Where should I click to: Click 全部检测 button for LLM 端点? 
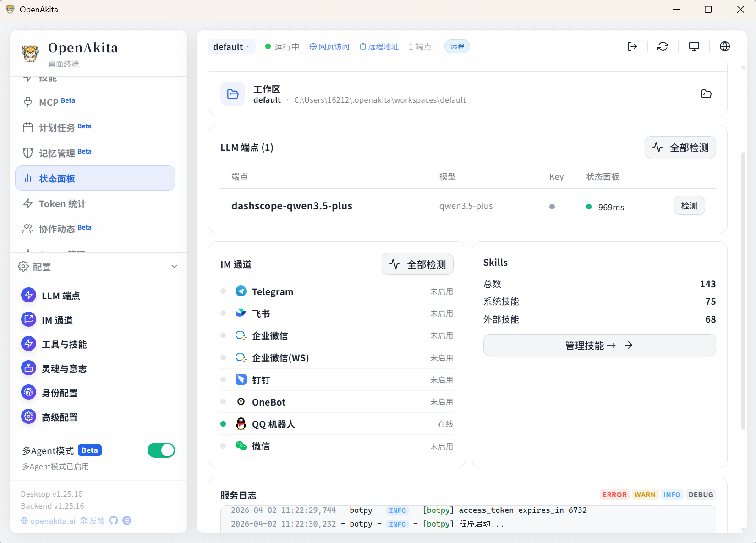pyautogui.click(x=680, y=147)
